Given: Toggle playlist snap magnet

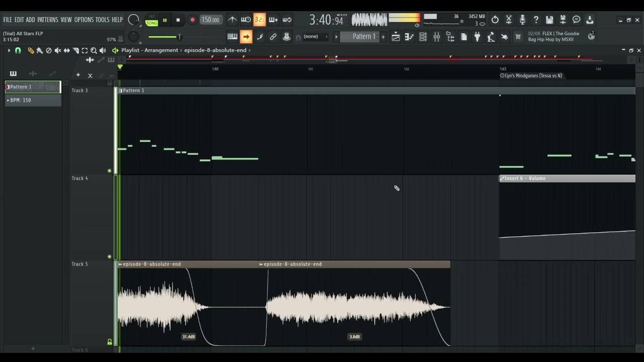Looking at the screenshot, I should (18, 50).
